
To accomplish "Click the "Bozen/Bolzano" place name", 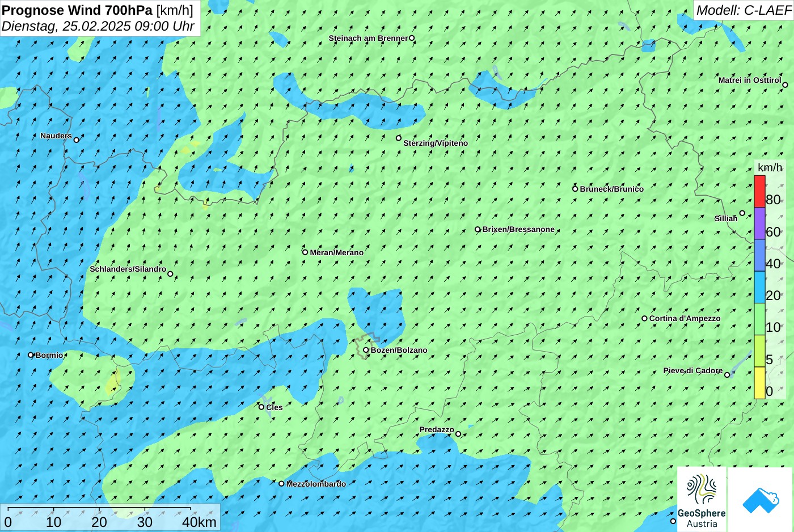I will point(399,351).
